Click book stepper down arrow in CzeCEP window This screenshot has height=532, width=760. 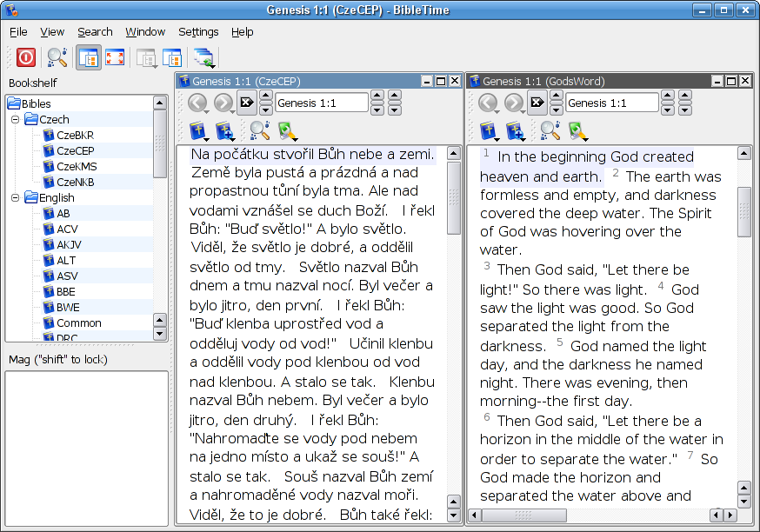coord(265,109)
